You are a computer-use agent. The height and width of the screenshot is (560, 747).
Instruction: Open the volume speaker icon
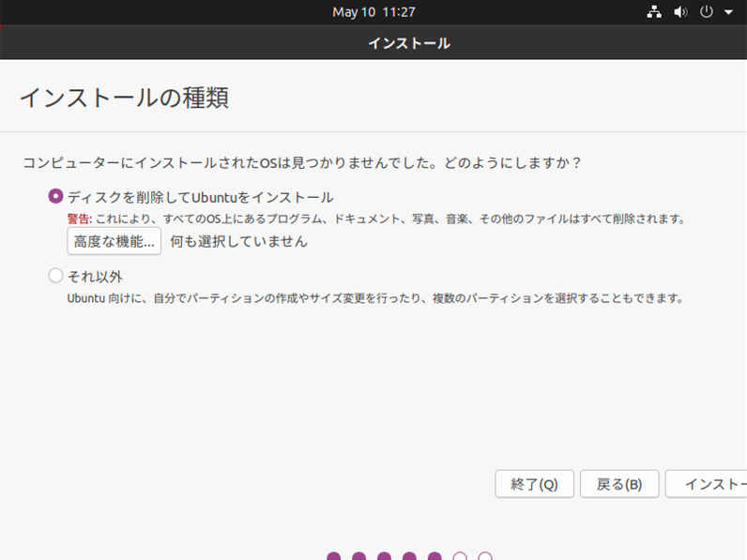[x=680, y=12]
